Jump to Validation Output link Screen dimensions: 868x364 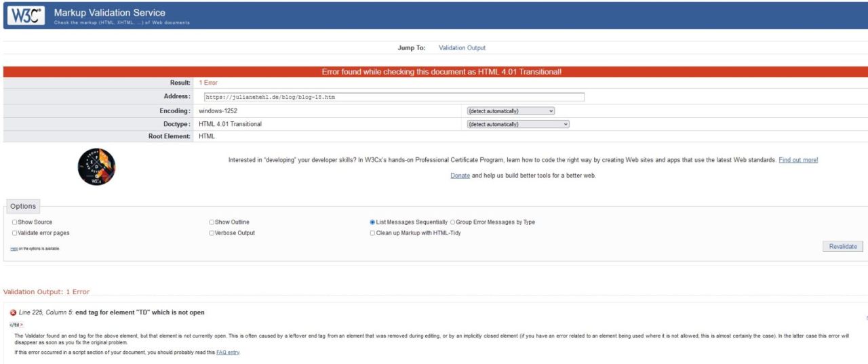pyautogui.click(x=462, y=48)
